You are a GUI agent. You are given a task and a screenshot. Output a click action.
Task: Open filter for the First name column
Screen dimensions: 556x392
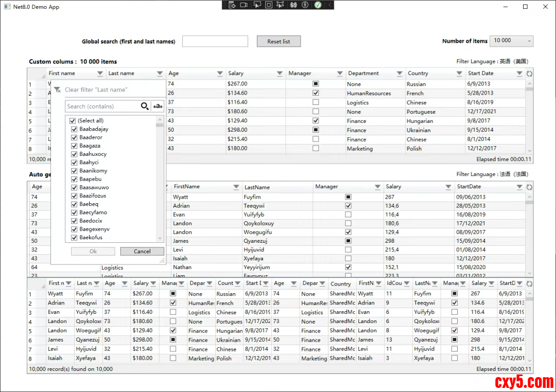(100, 74)
